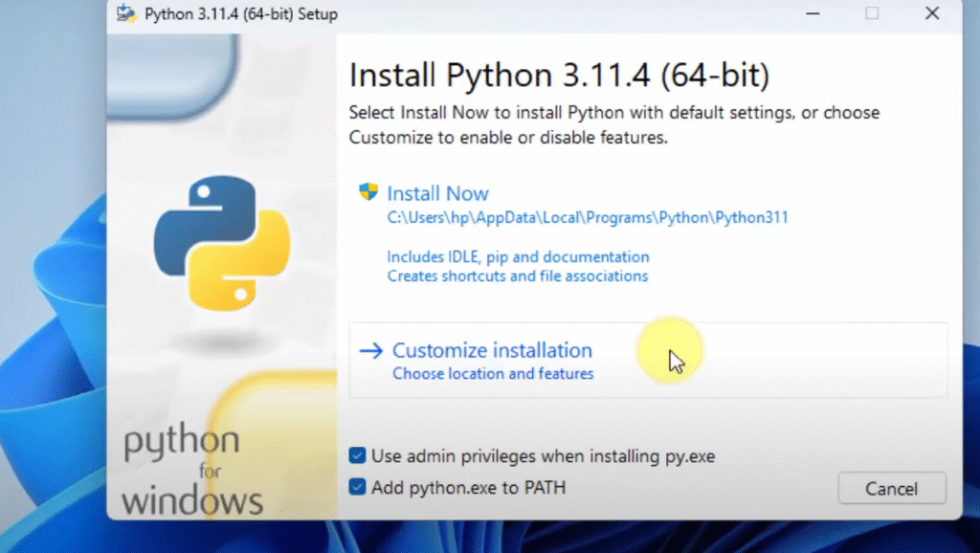Image resolution: width=980 pixels, height=553 pixels.
Task: Click the 'Use admin privileges when installing py.exe' label
Action: coord(543,456)
